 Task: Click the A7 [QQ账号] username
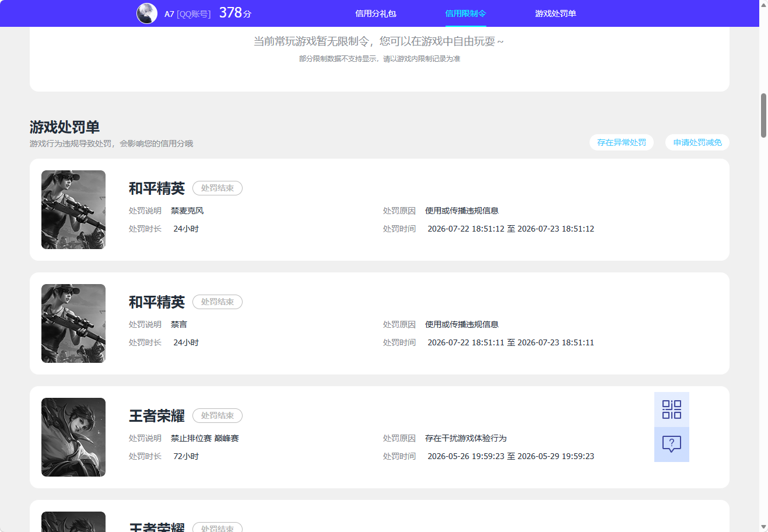click(187, 14)
